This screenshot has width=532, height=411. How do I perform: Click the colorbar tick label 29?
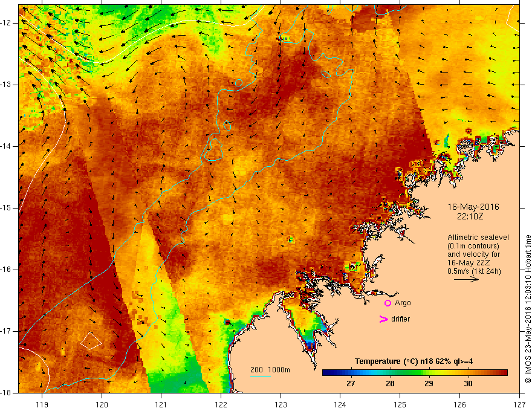[429, 384]
